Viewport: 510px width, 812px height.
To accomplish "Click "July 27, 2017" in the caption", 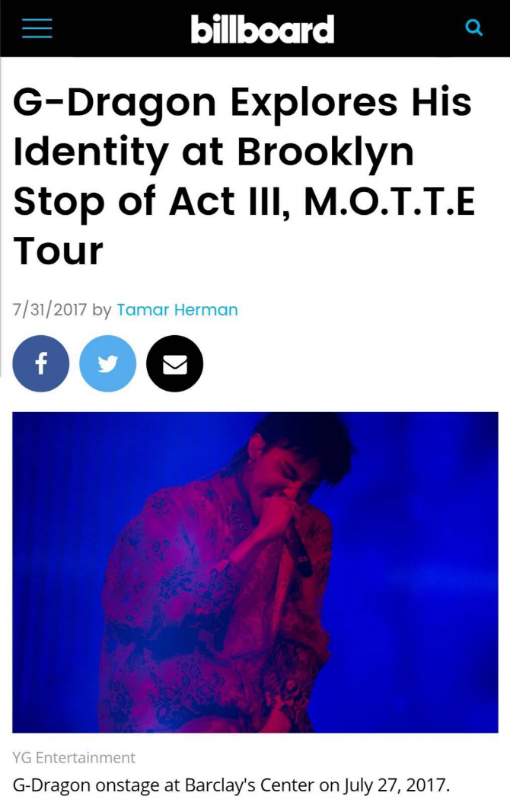I will pyautogui.click(x=397, y=785).
